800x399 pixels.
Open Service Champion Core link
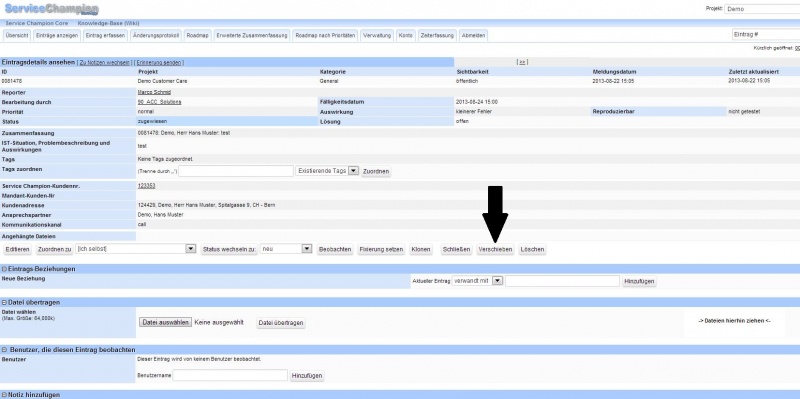click(x=37, y=23)
